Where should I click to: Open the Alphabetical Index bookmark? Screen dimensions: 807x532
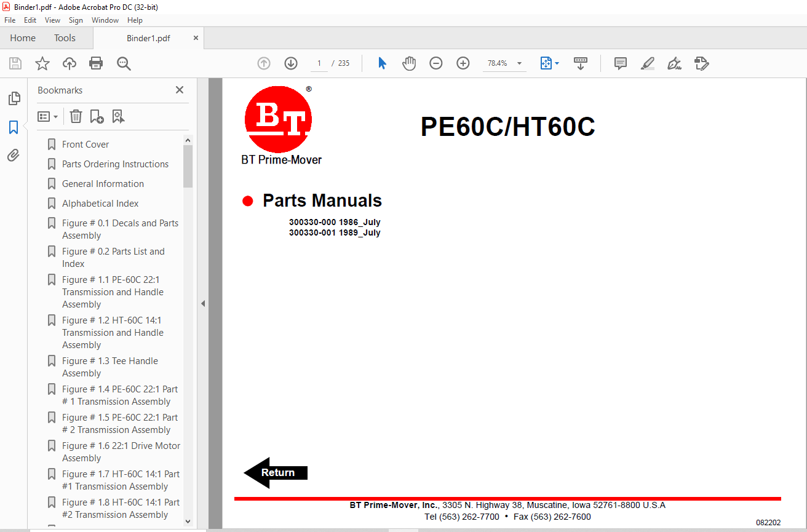100,204
